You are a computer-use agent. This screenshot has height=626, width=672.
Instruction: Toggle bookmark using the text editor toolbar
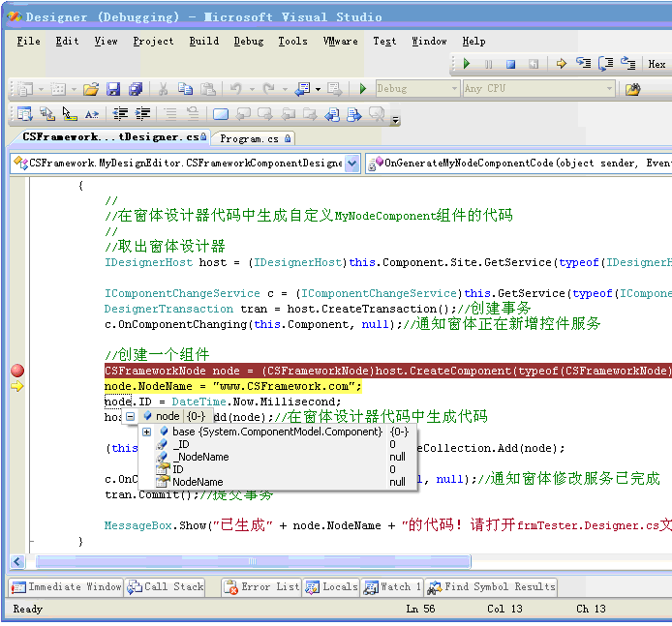[x=221, y=114]
